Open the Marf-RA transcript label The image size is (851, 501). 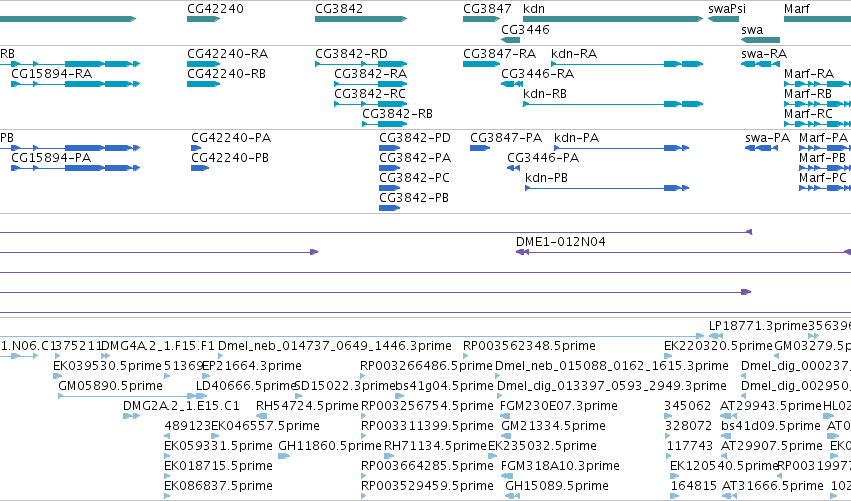click(x=809, y=74)
